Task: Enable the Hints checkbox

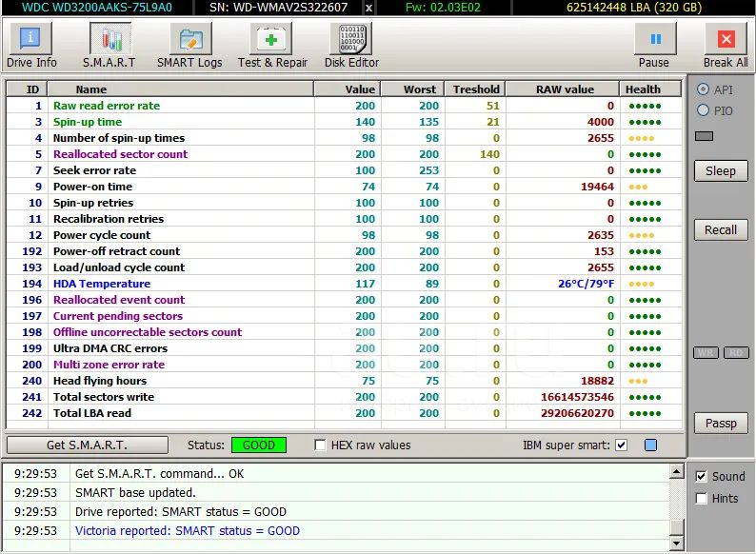Action: pos(701,498)
